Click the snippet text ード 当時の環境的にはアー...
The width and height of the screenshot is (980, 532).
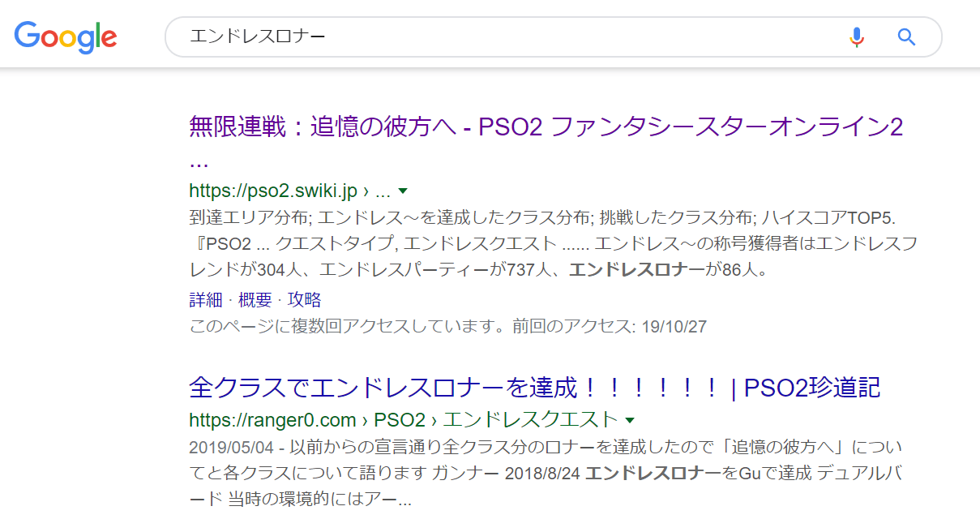coord(301,500)
